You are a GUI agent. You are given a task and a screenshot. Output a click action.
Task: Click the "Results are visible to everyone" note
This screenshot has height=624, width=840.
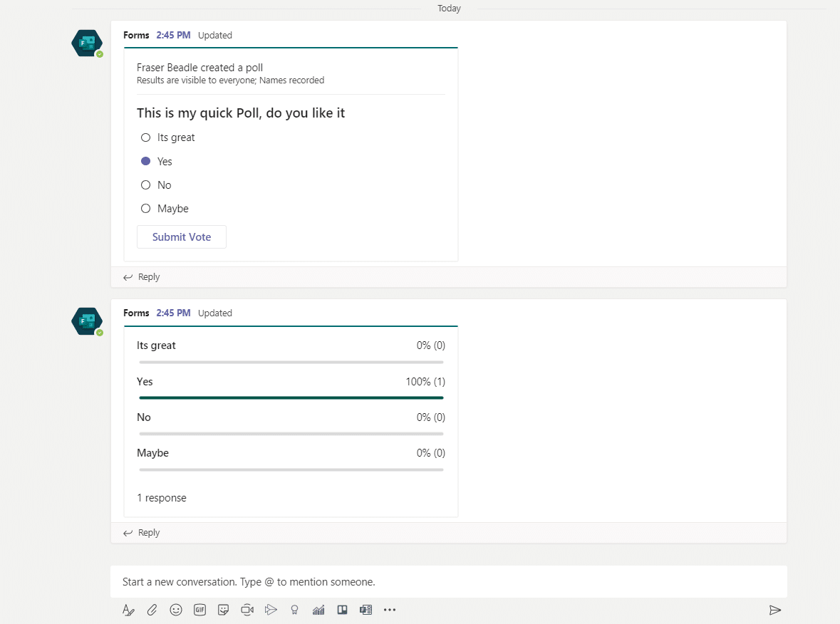point(230,80)
